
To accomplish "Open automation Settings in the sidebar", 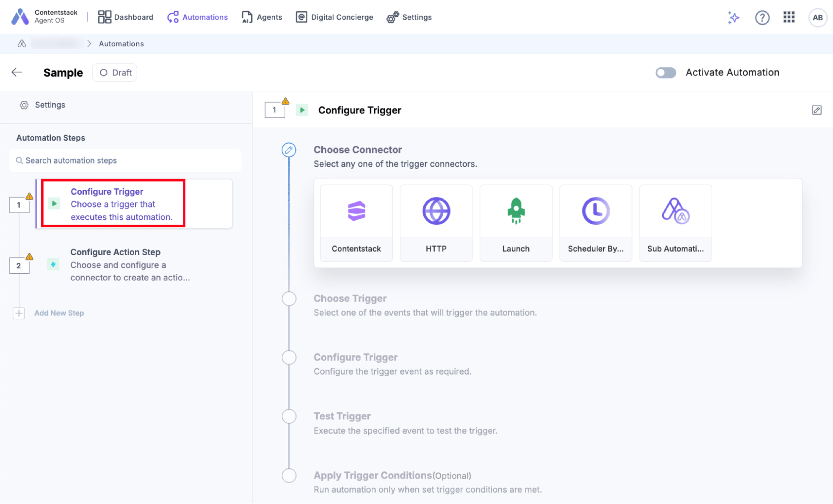I will coord(43,105).
